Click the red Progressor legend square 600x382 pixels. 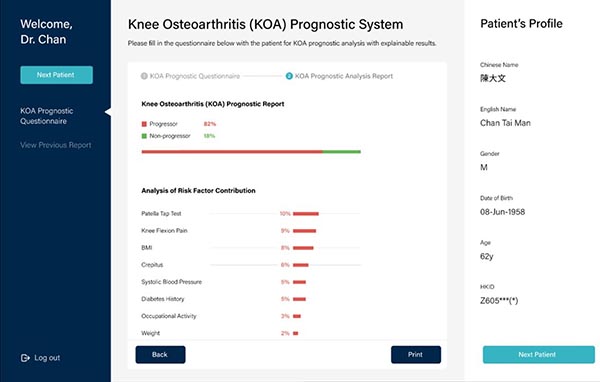tap(144, 124)
